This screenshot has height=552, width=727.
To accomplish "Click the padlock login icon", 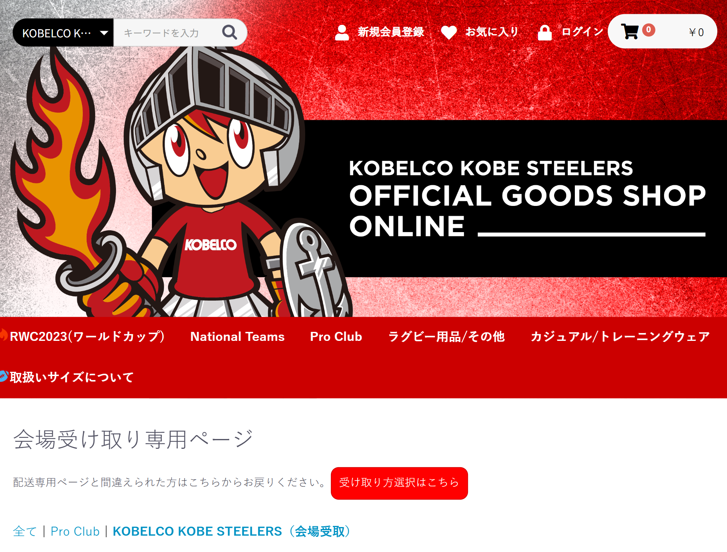I will click(544, 32).
